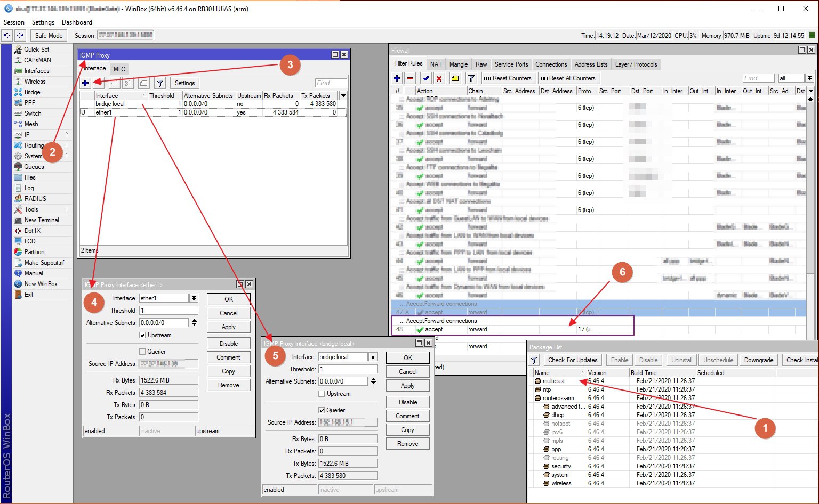
Task: Open Partition from the sidebar
Action: [x=34, y=252]
